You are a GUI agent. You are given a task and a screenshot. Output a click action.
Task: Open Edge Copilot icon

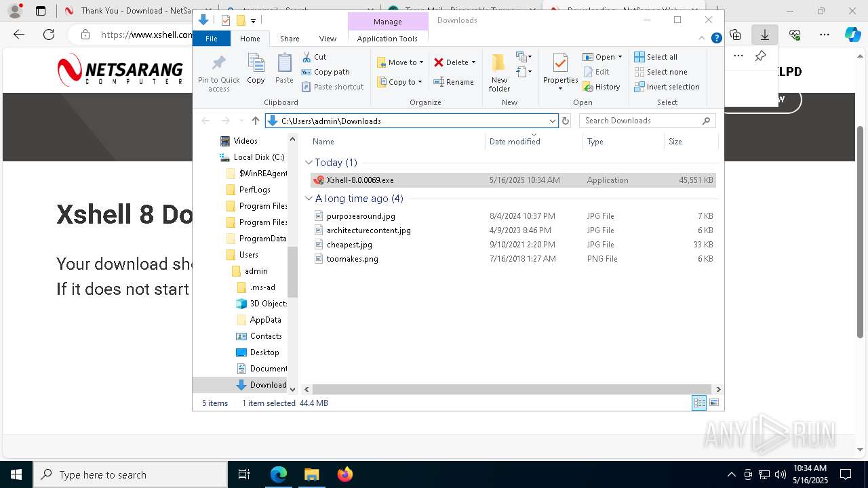click(x=852, y=35)
